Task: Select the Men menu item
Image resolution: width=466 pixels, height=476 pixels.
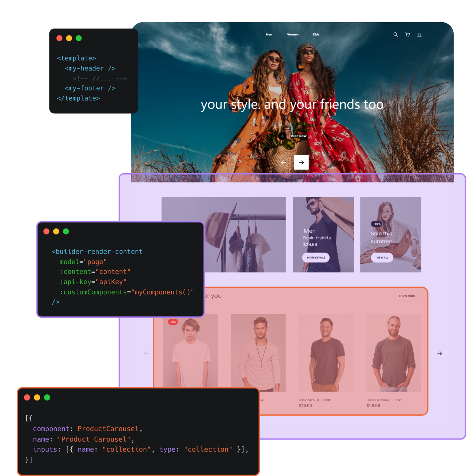Action: pos(269,34)
